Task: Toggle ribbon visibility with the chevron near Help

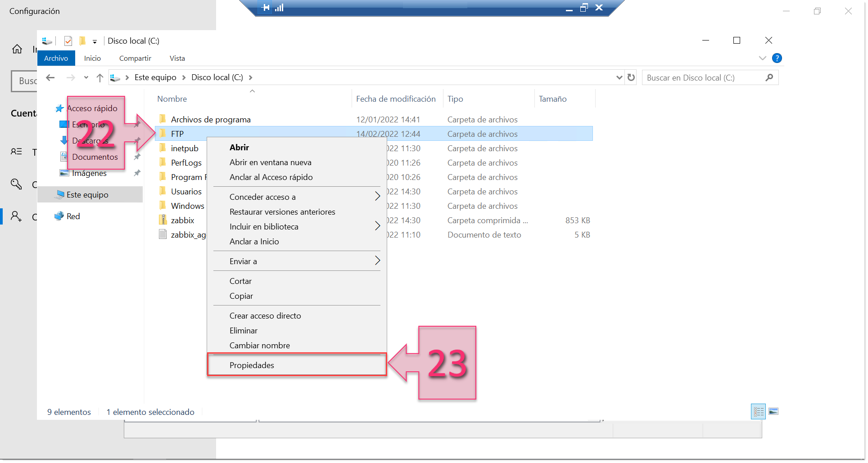Action: [762, 58]
